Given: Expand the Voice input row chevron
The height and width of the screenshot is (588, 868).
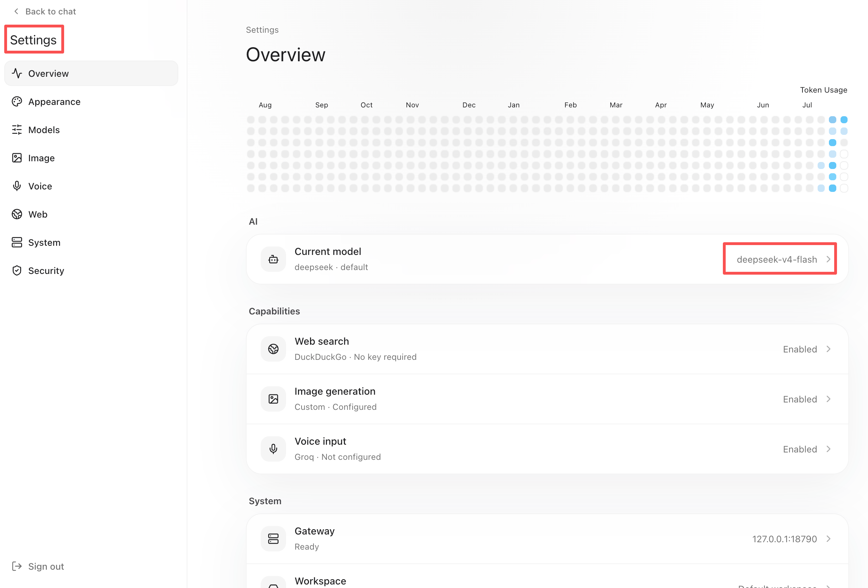Looking at the screenshot, I should click(828, 449).
